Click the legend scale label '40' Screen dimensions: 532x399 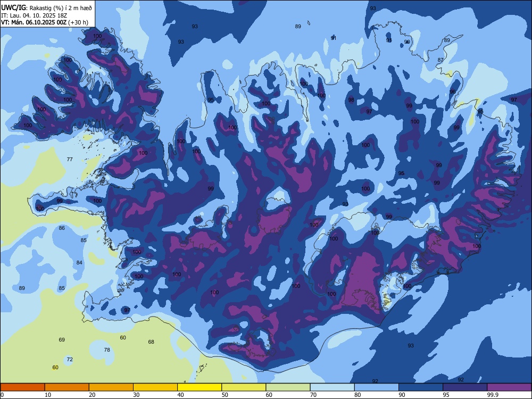tap(180, 395)
